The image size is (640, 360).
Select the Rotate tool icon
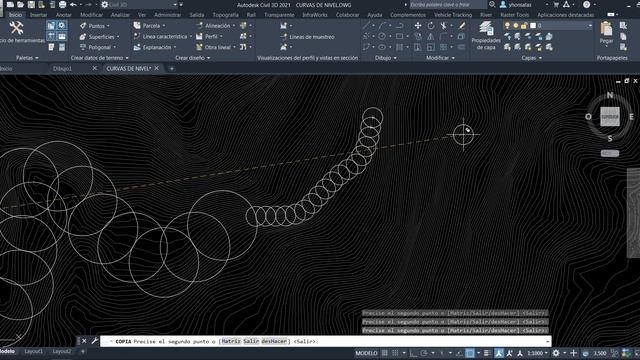pos(431,26)
